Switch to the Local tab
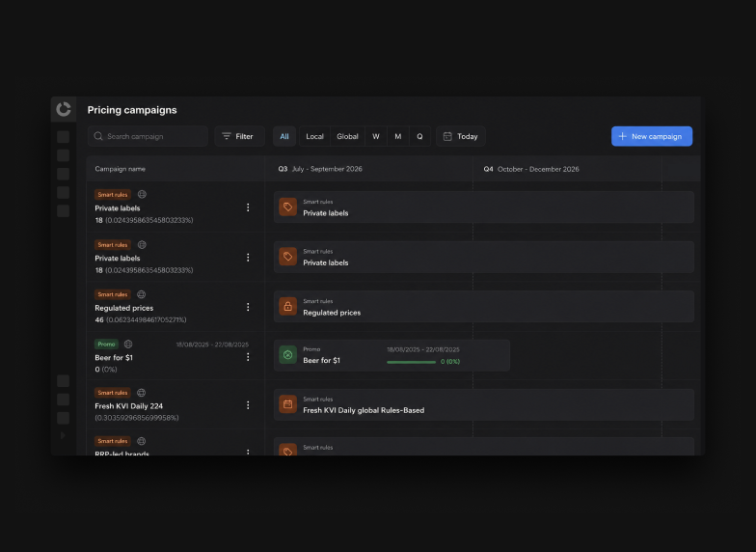 click(314, 137)
